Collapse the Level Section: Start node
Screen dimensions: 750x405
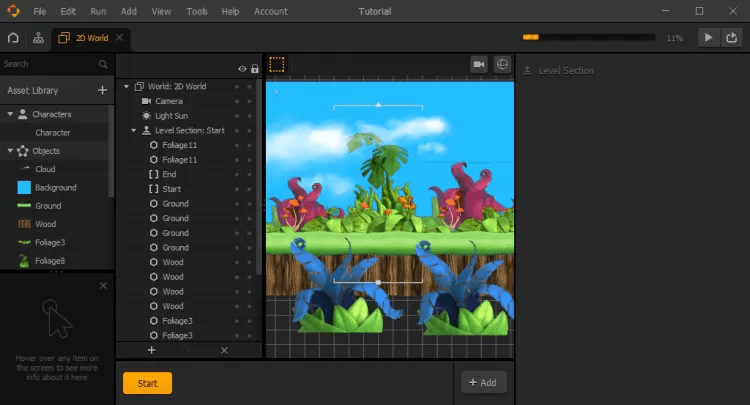134,131
